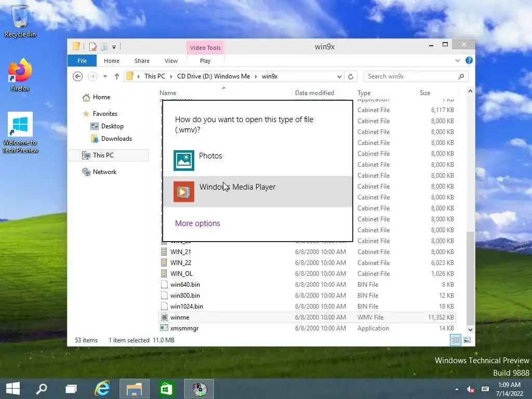Sort by the Name column header
532x399 pixels.
click(x=168, y=93)
